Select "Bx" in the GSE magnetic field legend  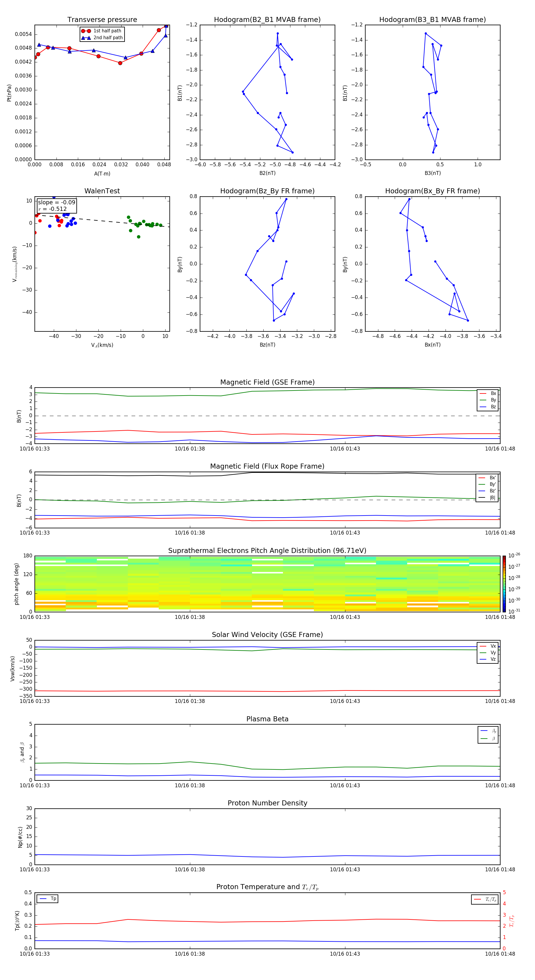488,393
